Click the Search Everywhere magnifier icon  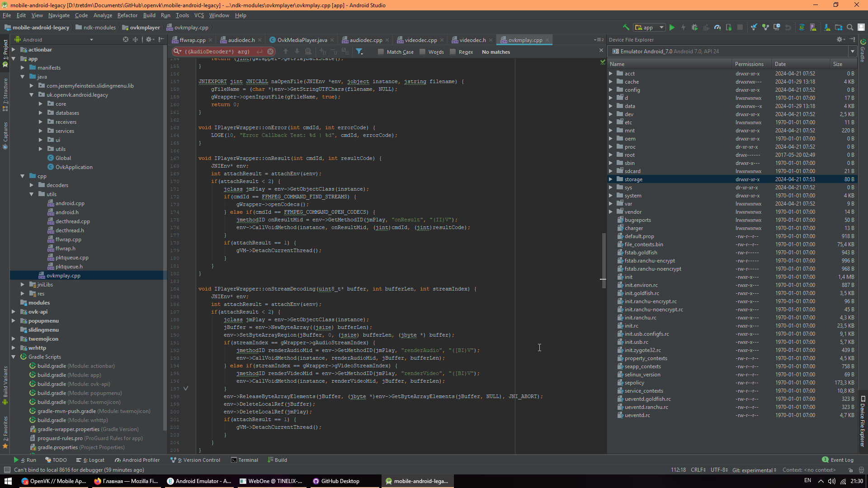click(x=850, y=28)
